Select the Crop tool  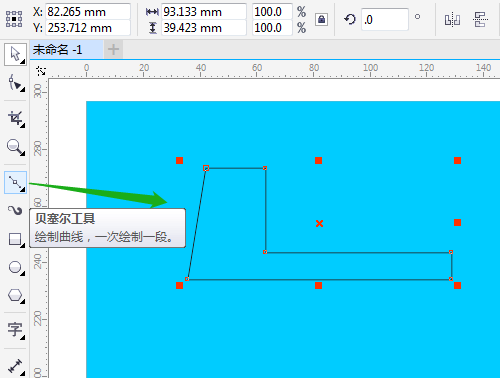pyautogui.click(x=16, y=118)
